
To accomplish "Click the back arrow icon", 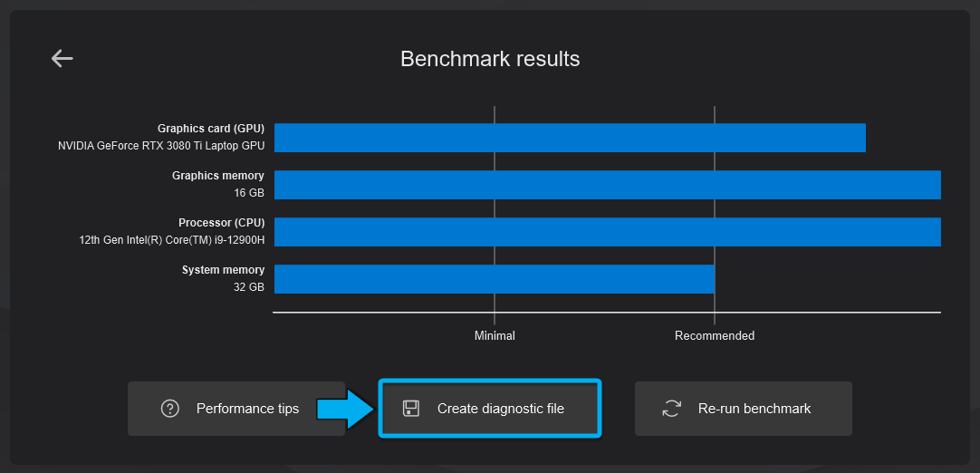I will pos(62,59).
